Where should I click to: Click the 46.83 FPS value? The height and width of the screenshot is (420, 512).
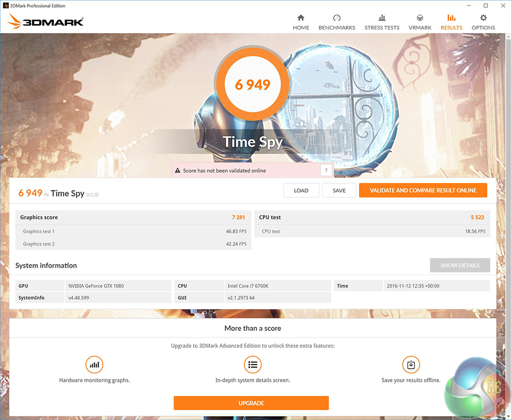point(236,231)
